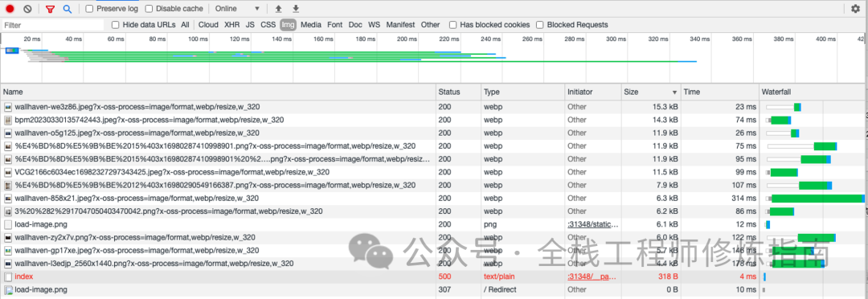Viewport: 868px width, 299px height.
Task: Toggle the filter funnel icon
Action: click(x=51, y=9)
